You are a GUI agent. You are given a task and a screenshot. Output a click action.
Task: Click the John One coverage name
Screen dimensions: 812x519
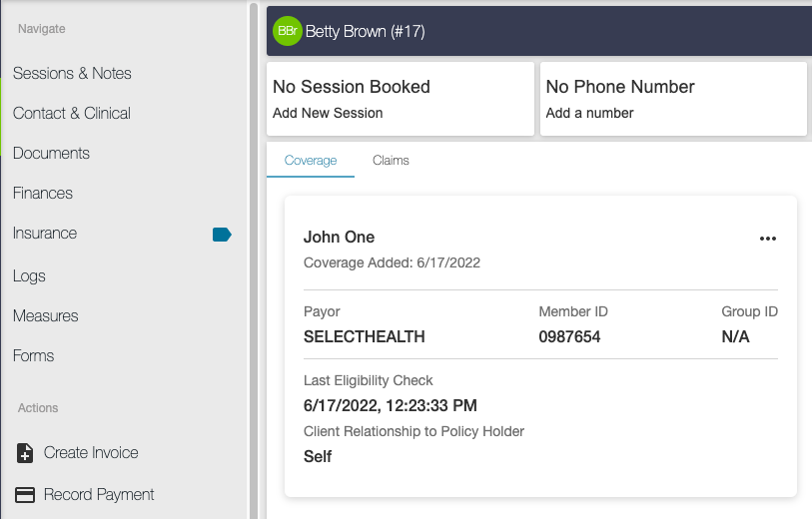339,238
